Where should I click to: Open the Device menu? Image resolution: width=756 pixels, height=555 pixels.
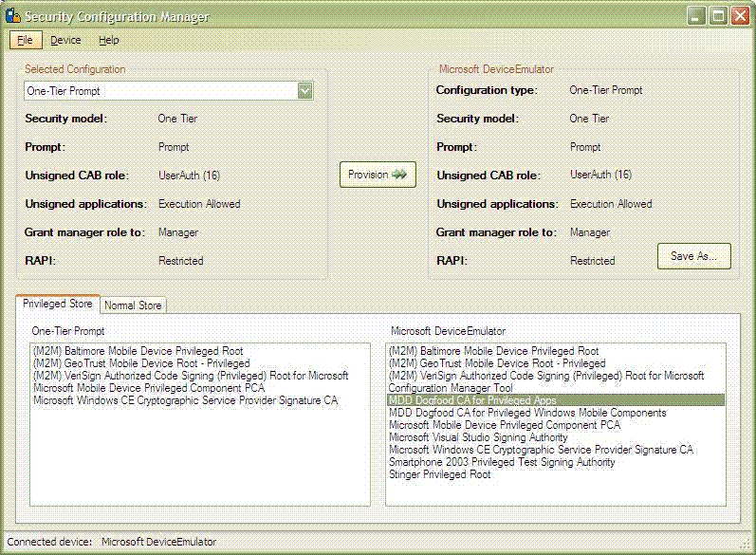coord(65,40)
